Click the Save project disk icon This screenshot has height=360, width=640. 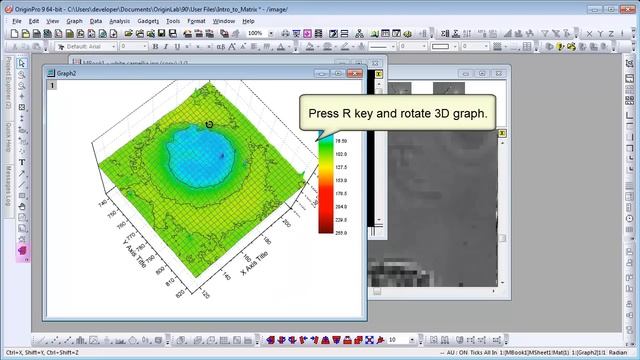tap(162, 33)
